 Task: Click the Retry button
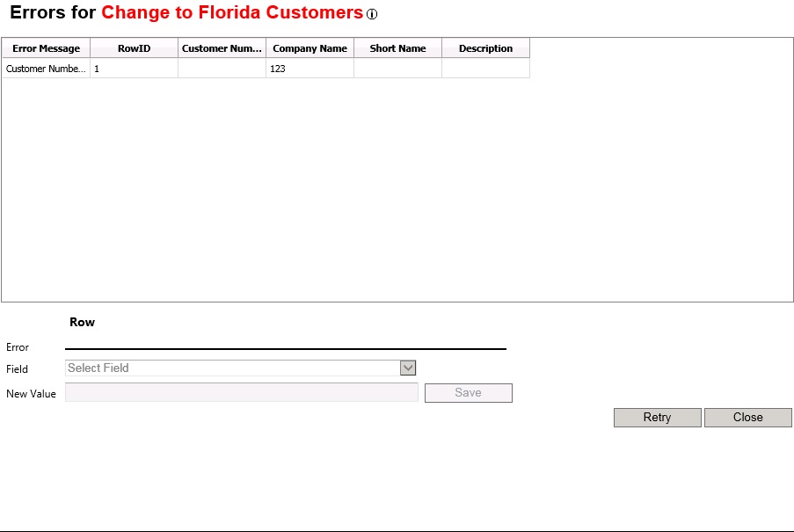pos(657,418)
